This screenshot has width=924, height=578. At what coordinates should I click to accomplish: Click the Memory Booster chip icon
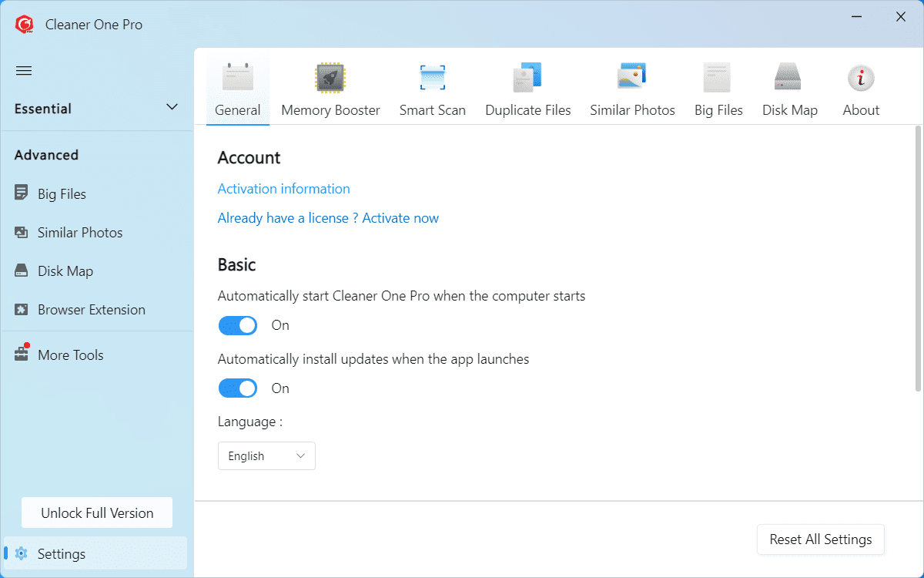pos(330,78)
